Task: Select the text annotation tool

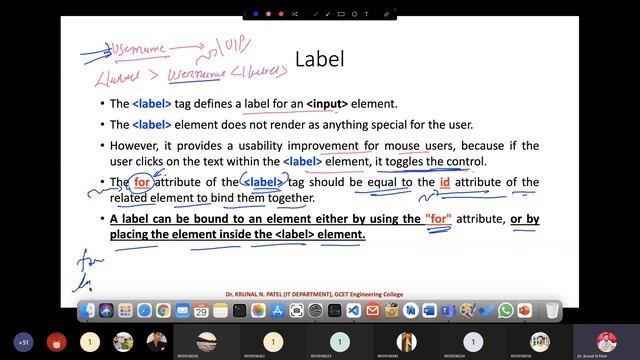Action: point(367,14)
